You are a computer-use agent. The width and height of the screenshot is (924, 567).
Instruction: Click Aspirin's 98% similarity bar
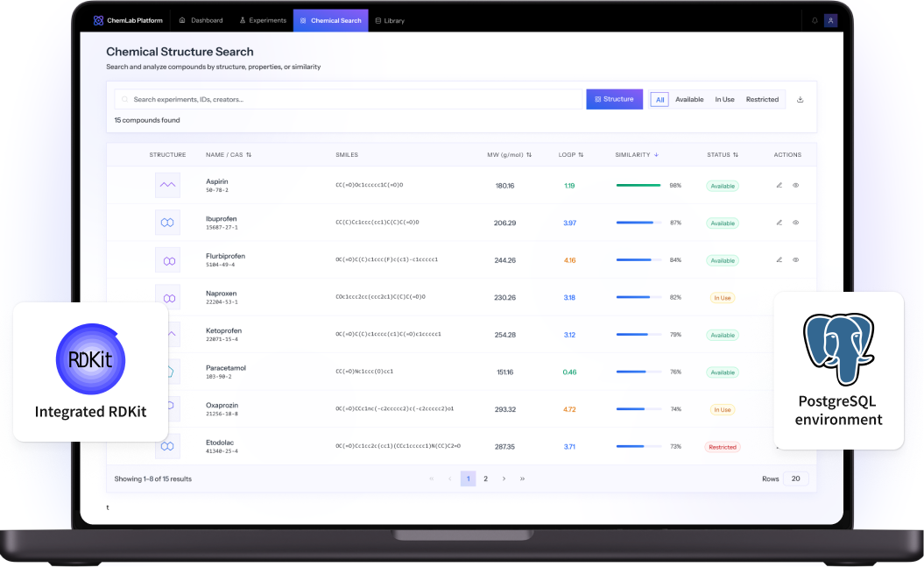point(638,185)
